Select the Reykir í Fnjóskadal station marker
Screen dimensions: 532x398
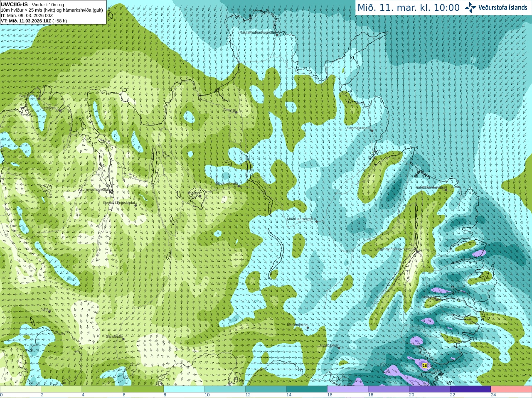[x=135, y=205]
